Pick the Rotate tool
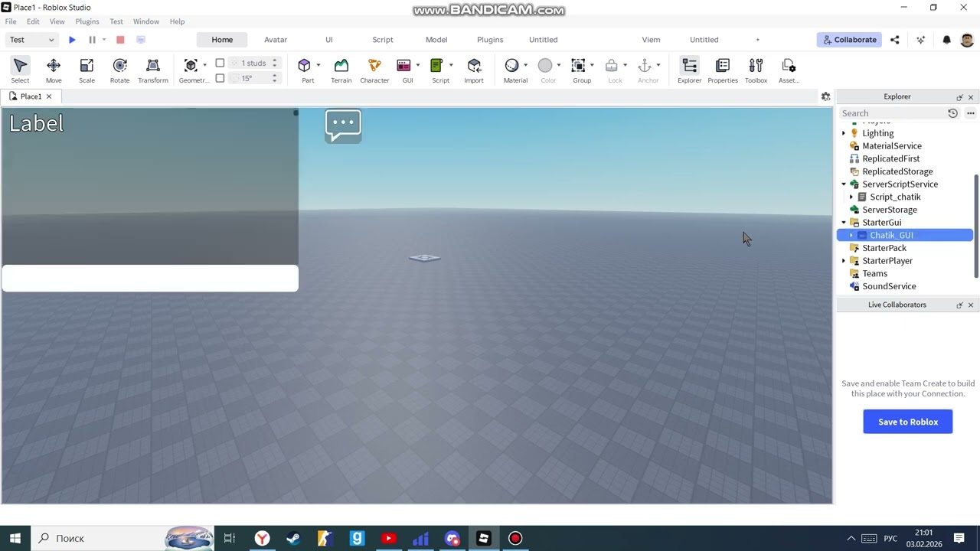Screen dimensions: 980x551 119,70
